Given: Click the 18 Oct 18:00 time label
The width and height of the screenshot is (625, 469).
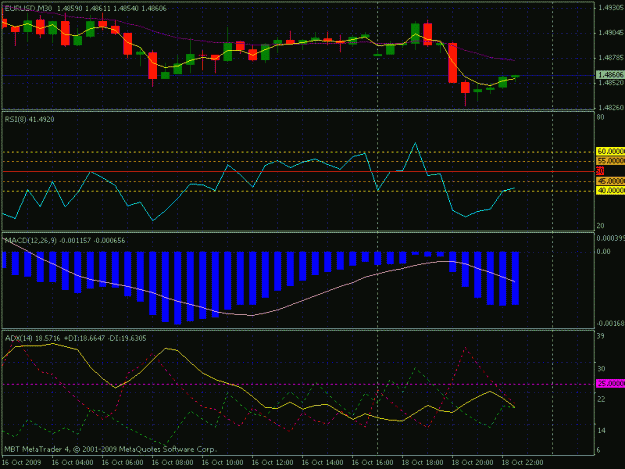Looking at the screenshot, I should tap(422, 463).
